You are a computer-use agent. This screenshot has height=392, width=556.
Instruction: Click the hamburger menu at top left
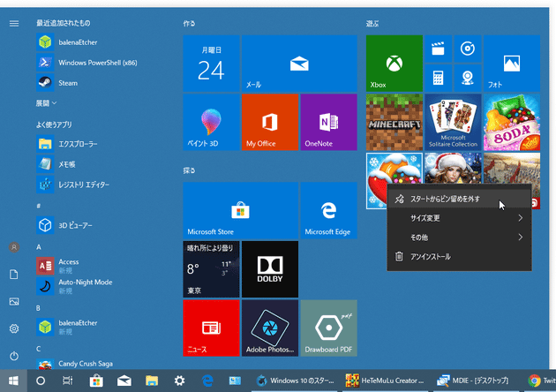(x=14, y=24)
